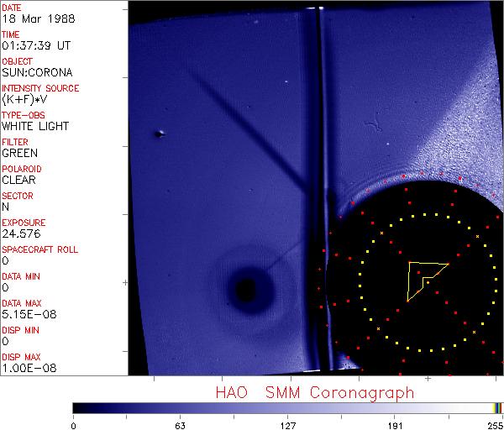Click the TYPE-OBS label
The height and width of the screenshot is (430, 504).
[x=24, y=115]
